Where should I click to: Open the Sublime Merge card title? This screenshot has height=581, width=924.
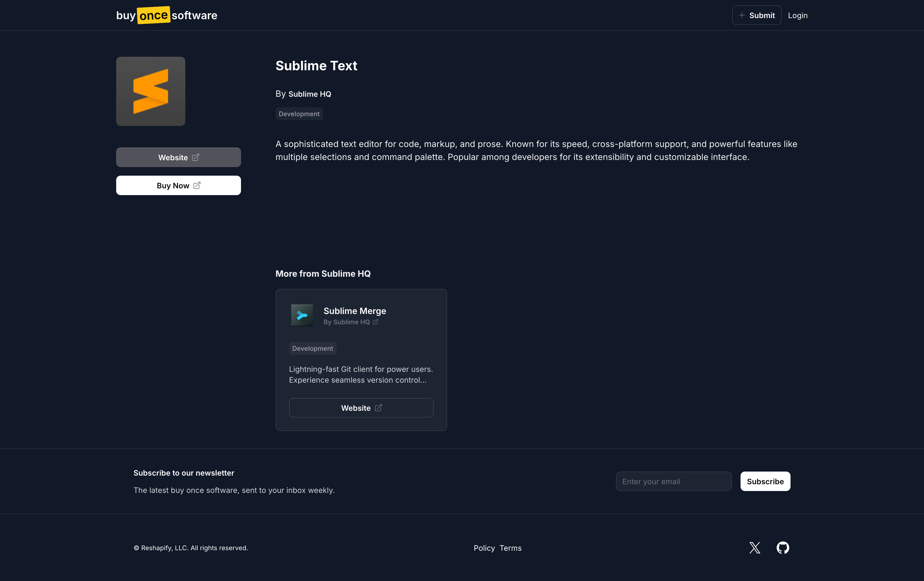[x=354, y=311]
